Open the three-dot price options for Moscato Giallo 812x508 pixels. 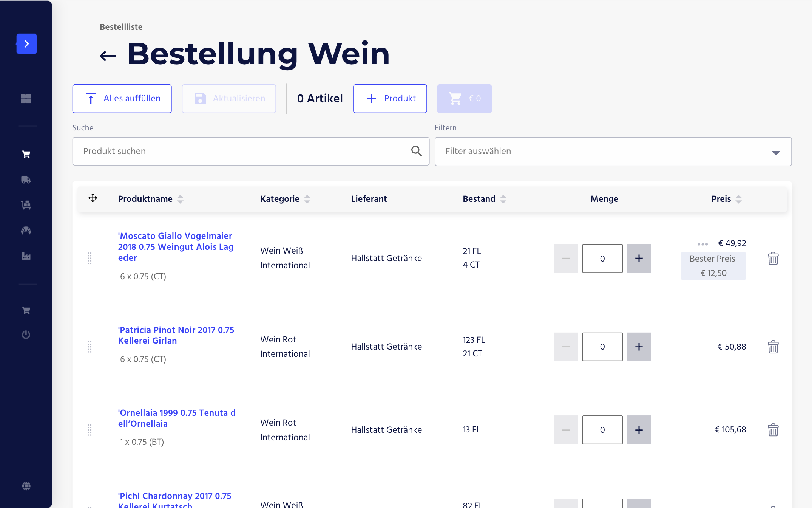click(x=702, y=244)
